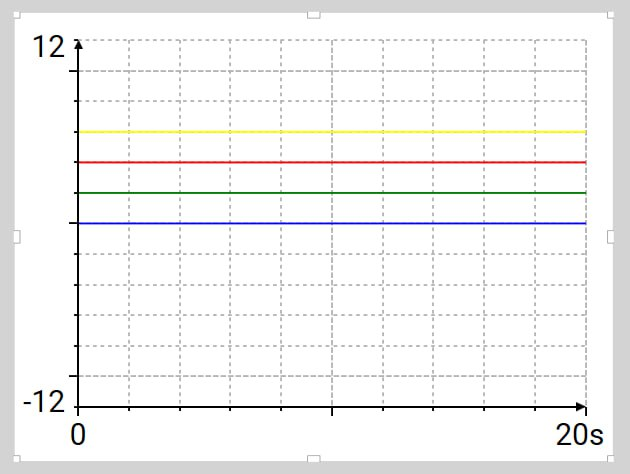The image size is (630, 474).
Task: Click the bottom-left corner handle
Action: [x=17, y=459]
